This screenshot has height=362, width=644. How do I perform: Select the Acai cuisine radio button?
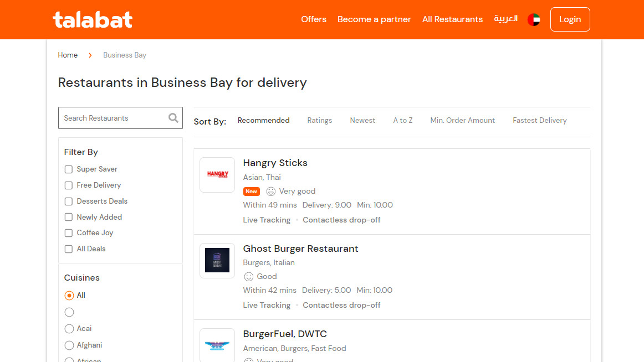(69, 328)
